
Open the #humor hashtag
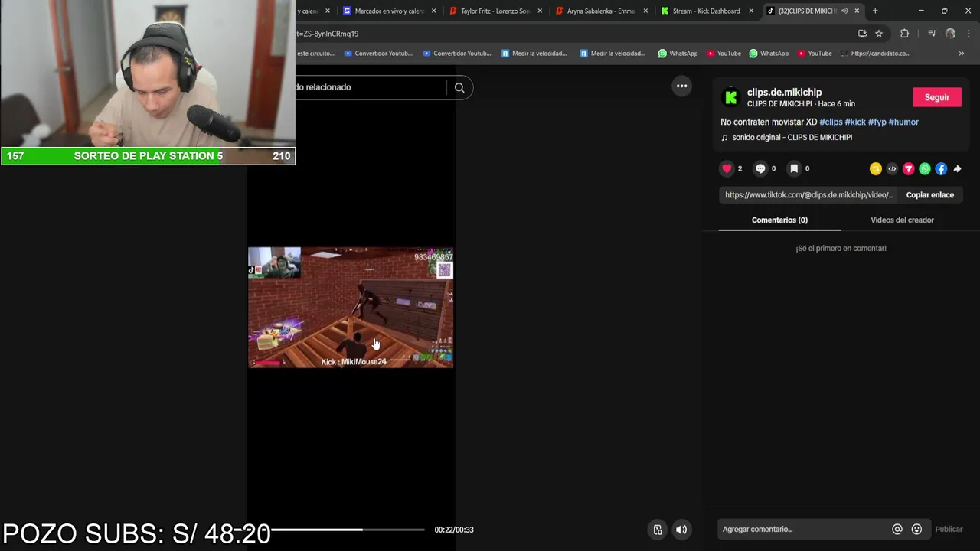[x=903, y=122]
